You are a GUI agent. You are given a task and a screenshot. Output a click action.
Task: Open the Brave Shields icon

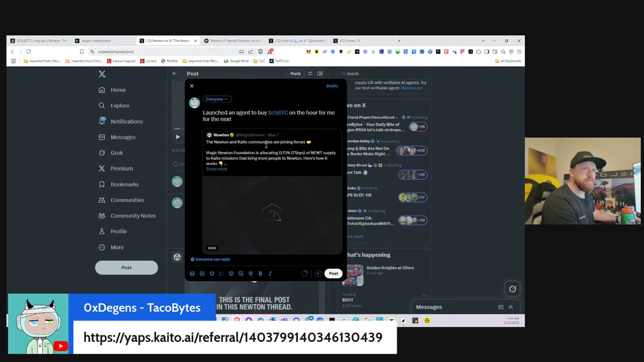coord(260,51)
